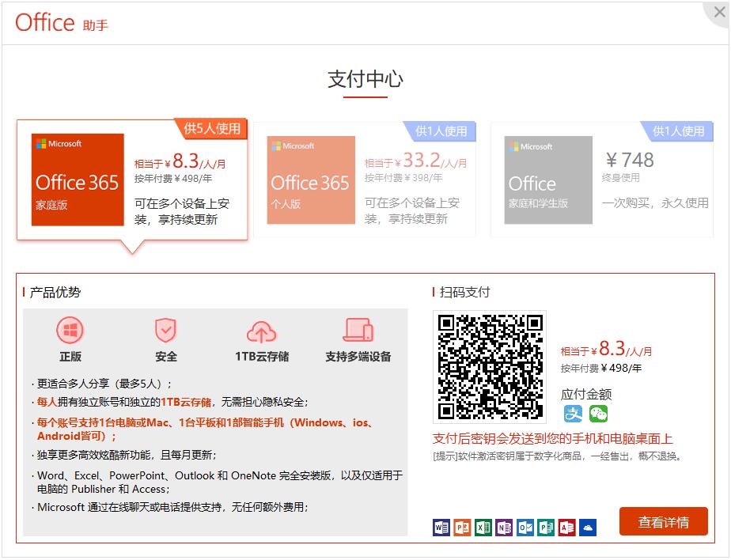The height and width of the screenshot is (560, 731).
Task: Click the Publisher app icon
Action: coord(545,528)
